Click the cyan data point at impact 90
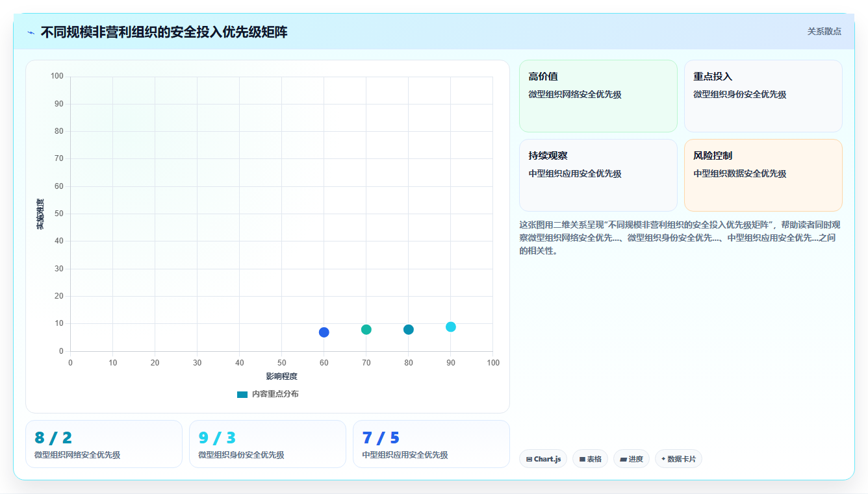 (451, 327)
